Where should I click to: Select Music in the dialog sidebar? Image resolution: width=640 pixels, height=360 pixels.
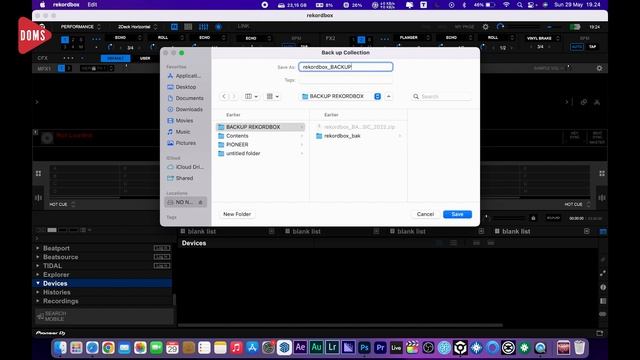[x=179, y=132]
